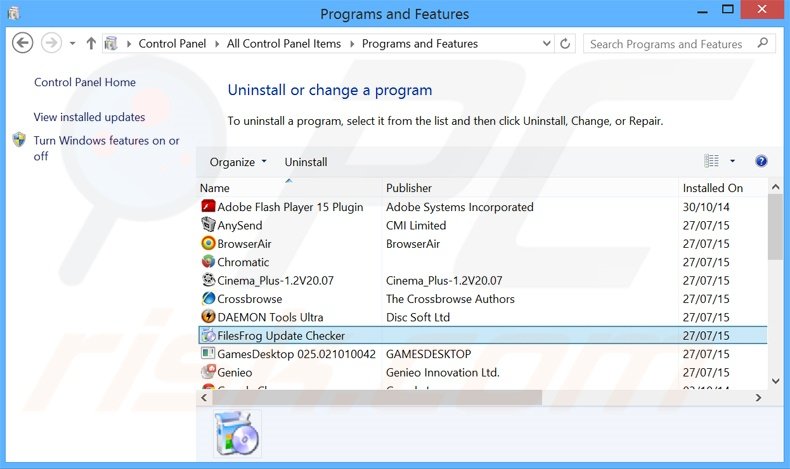The height and width of the screenshot is (469, 790).
Task: Select the Adobe Flash Player icon
Action: click(208, 206)
